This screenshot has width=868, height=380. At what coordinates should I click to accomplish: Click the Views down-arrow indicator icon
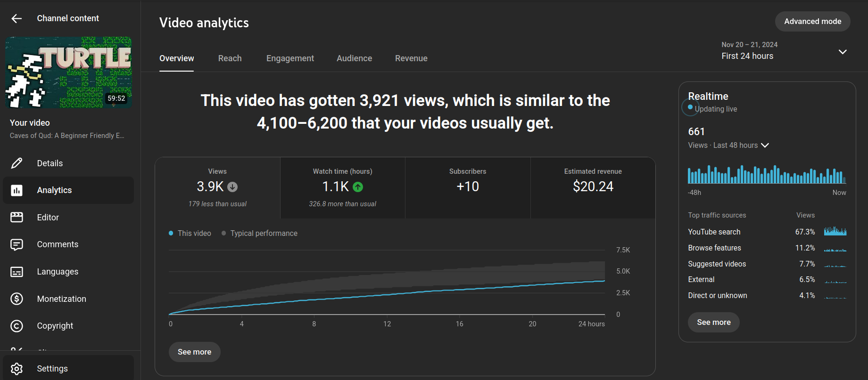pyautogui.click(x=232, y=187)
